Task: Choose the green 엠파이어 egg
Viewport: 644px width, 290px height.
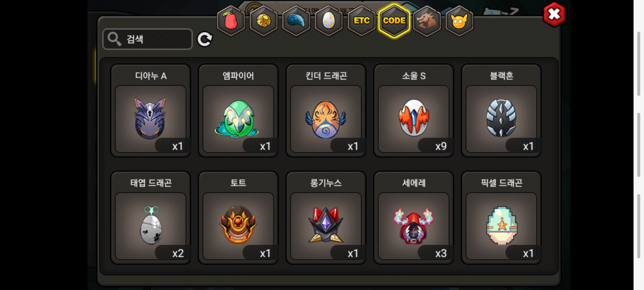Action: click(238, 111)
